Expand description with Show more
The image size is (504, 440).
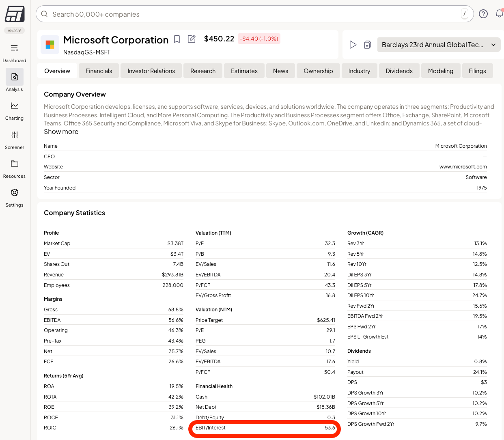pyautogui.click(x=61, y=132)
